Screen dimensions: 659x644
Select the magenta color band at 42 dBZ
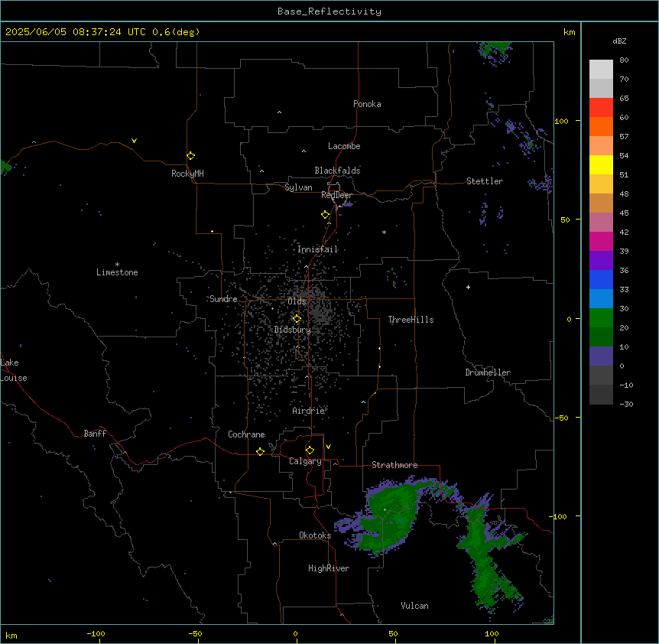601,241
